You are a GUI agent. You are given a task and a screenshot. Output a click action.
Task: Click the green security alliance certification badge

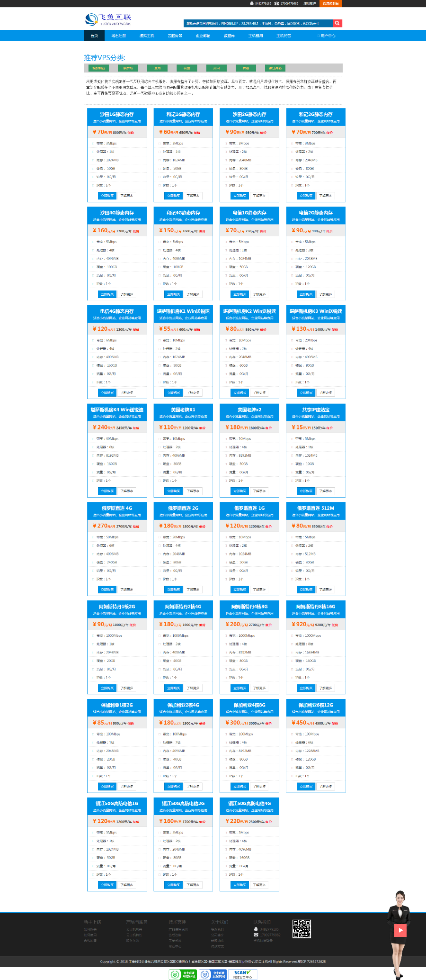[x=183, y=974]
